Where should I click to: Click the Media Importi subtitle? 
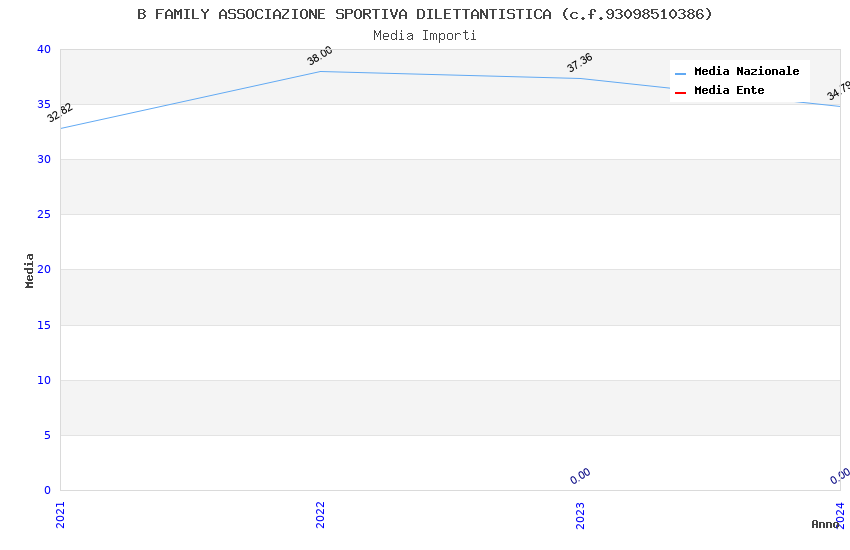tap(425, 36)
